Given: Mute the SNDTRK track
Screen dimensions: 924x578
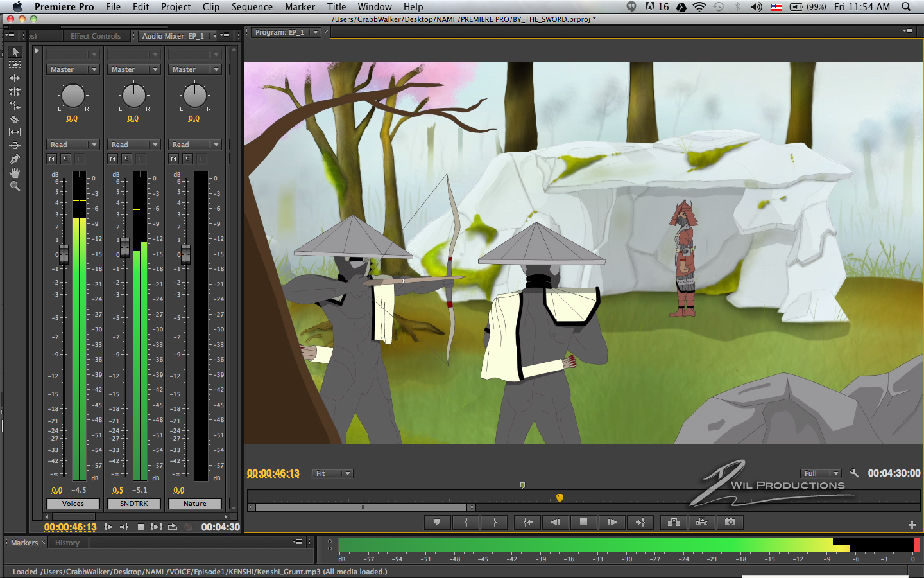Looking at the screenshot, I should (112, 159).
